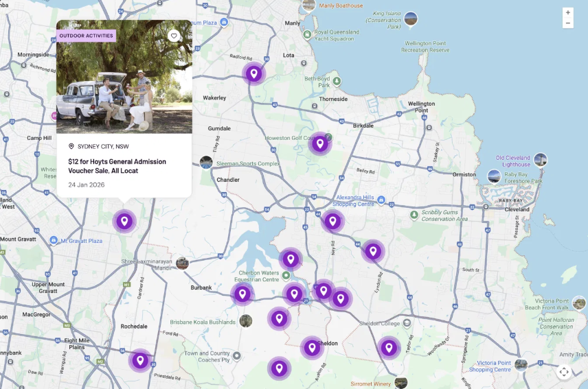588x389 pixels.
Task: Click the Cleveland town label
Action: coord(517,209)
